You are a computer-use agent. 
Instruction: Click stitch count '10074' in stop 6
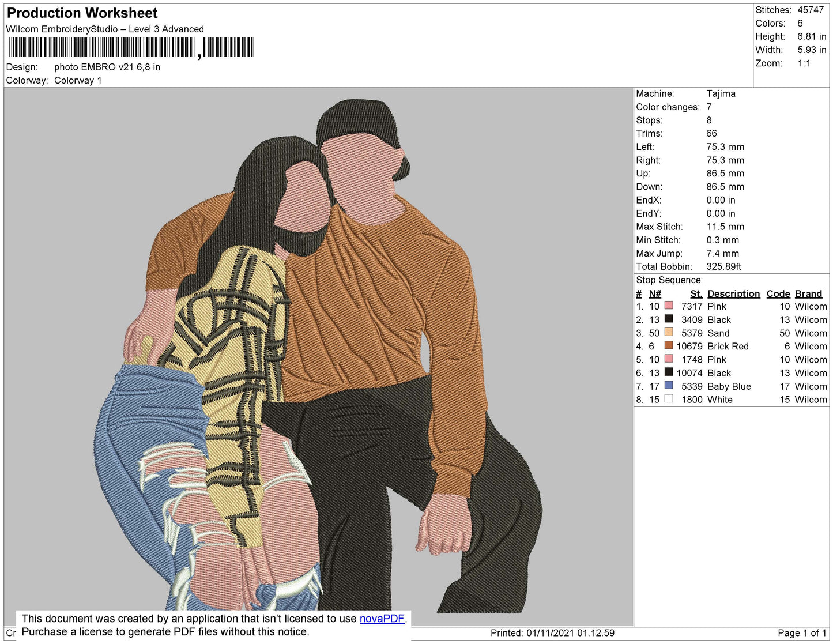point(689,373)
